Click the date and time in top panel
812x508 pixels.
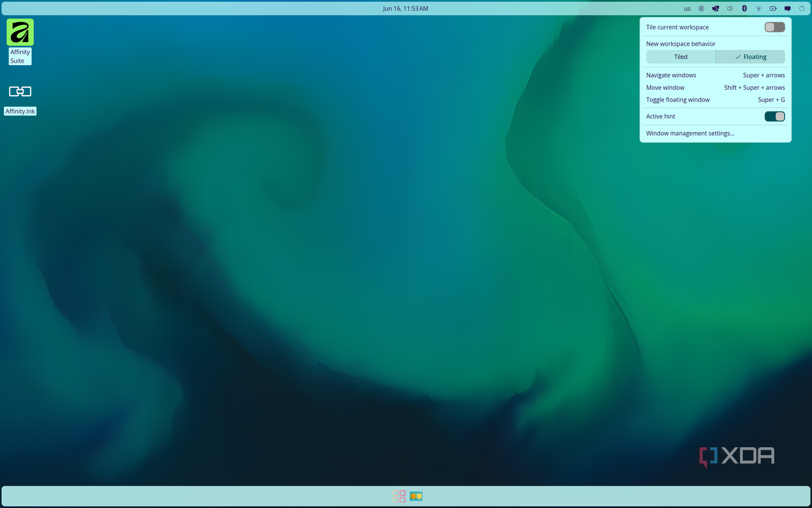(405, 8)
